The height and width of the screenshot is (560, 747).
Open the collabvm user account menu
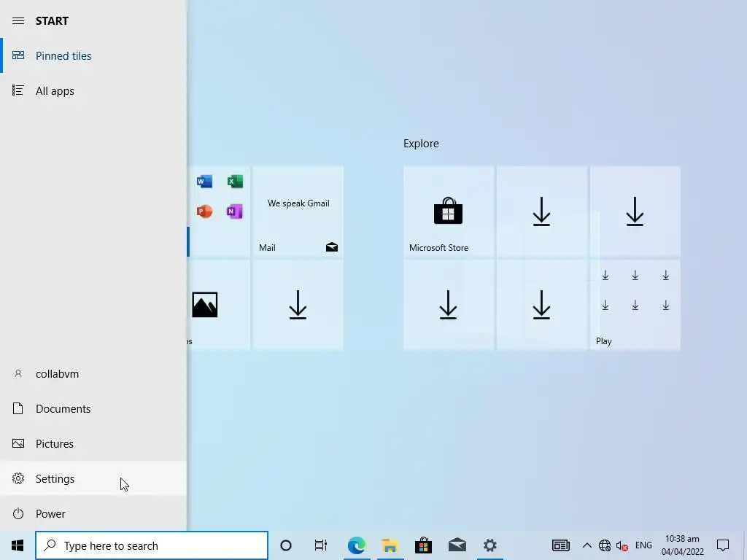click(x=93, y=374)
